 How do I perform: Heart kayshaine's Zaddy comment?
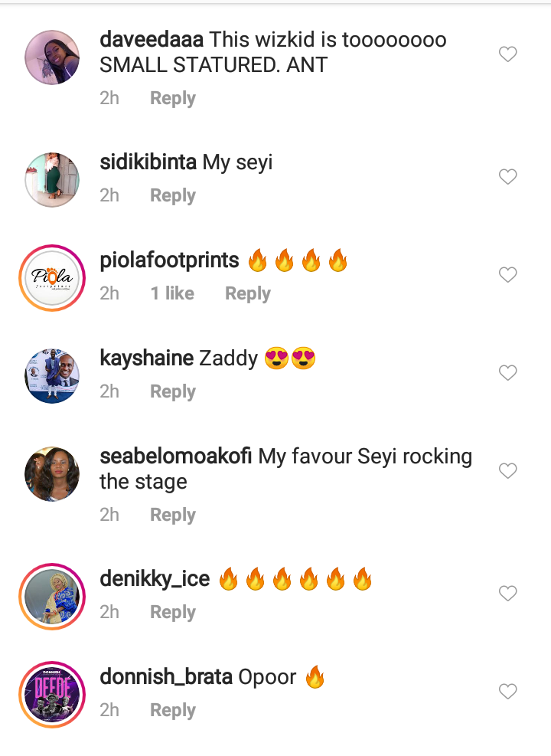507,373
